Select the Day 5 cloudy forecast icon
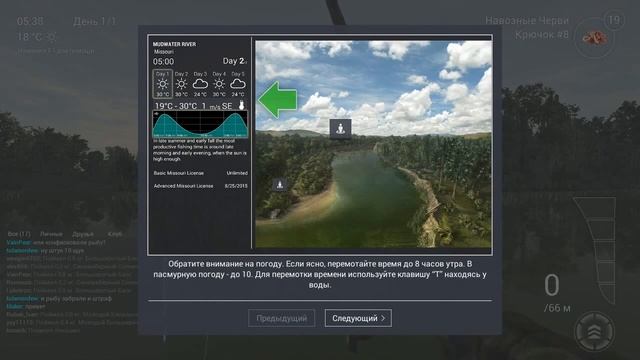 tap(238, 84)
